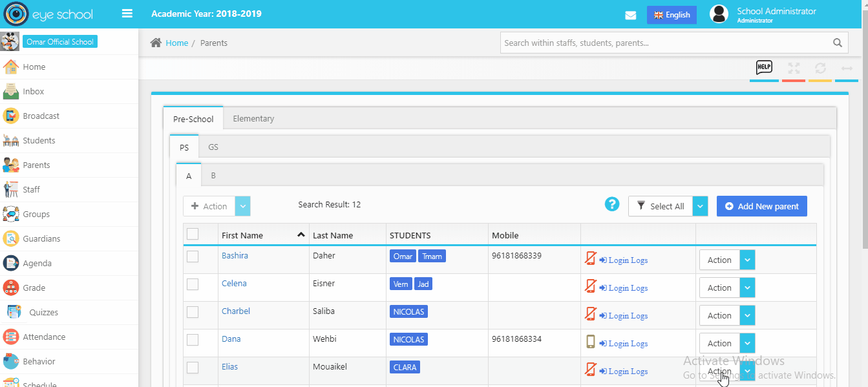The image size is (868, 387).
Task: Select section A tab
Action: (189, 176)
